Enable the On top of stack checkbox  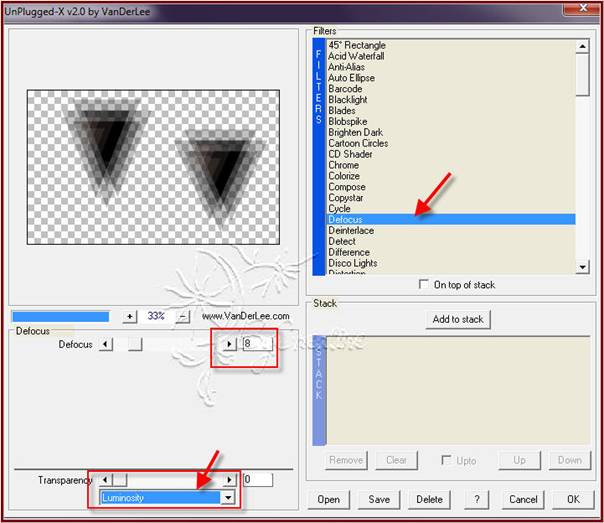425,285
